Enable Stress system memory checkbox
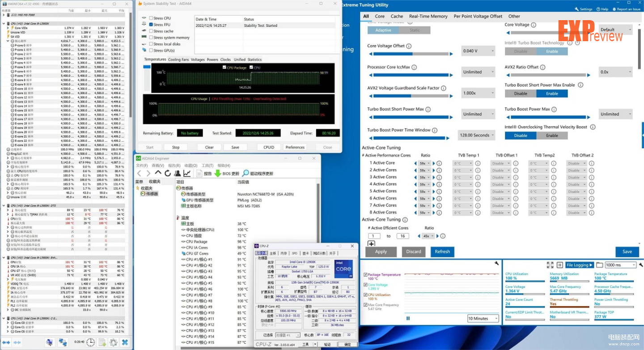644x350 pixels. point(151,38)
